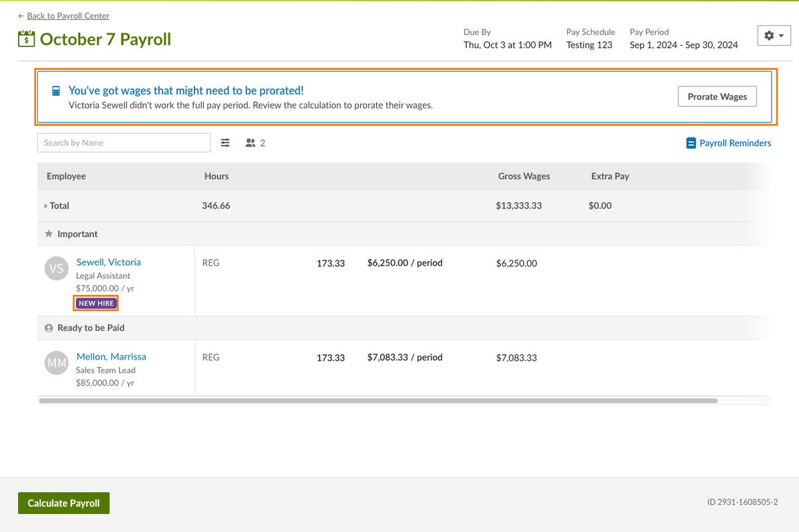Image resolution: width=799 pixels, height=532 pixels.
Task: Click the employee count people icon
Action: [x=250, y=142]
